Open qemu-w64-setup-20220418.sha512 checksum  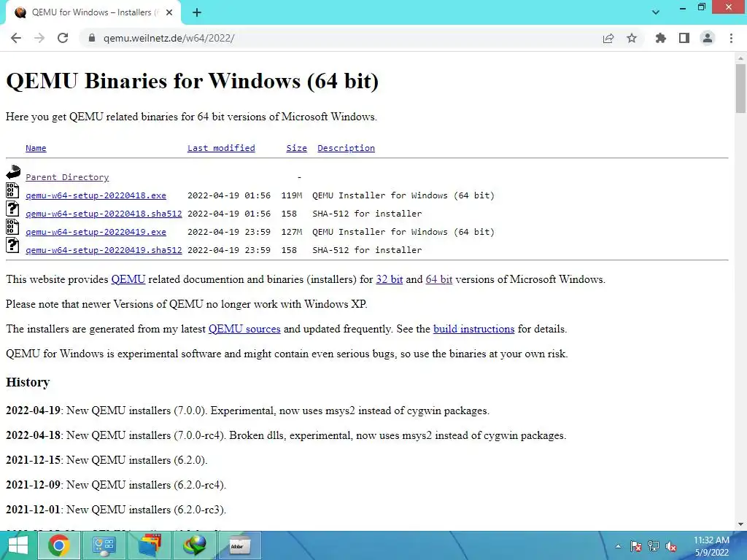pos(104,214)
